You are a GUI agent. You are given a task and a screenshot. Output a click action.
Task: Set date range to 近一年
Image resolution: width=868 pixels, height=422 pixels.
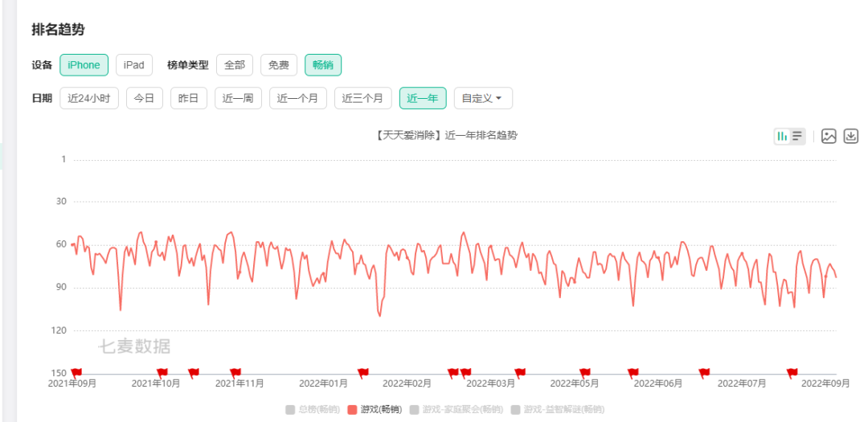(423, 98)
